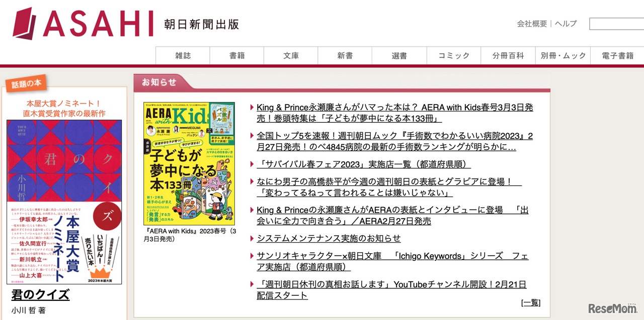The height and width of the screenshot is (320, 644).
Task: Click the 話題の本 label badge
Action: (26, 84)
